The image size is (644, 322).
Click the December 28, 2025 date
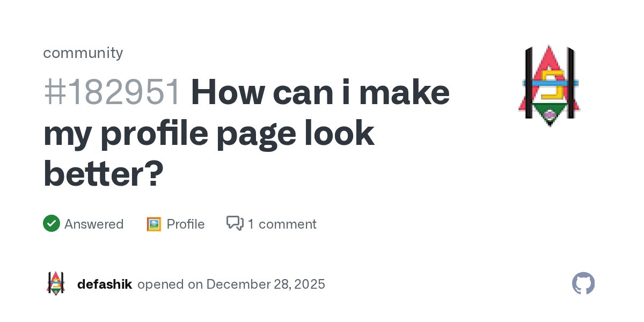tap(266, 284)
